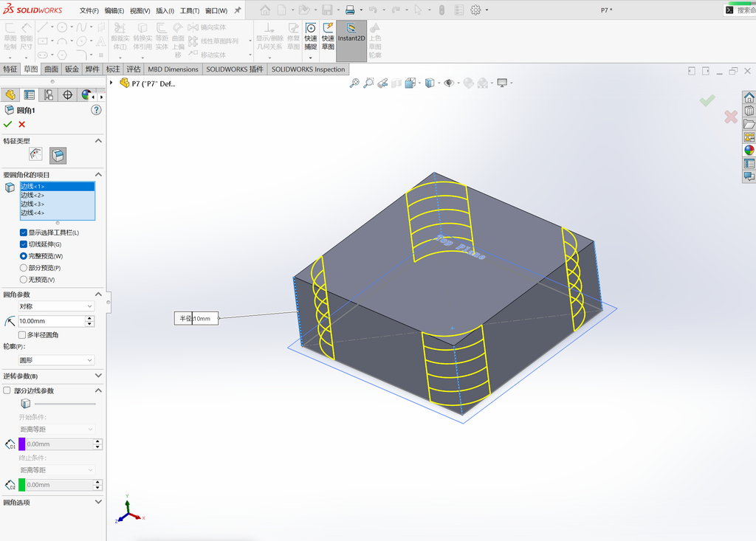Open the View Palette icon in task pane

749,137
